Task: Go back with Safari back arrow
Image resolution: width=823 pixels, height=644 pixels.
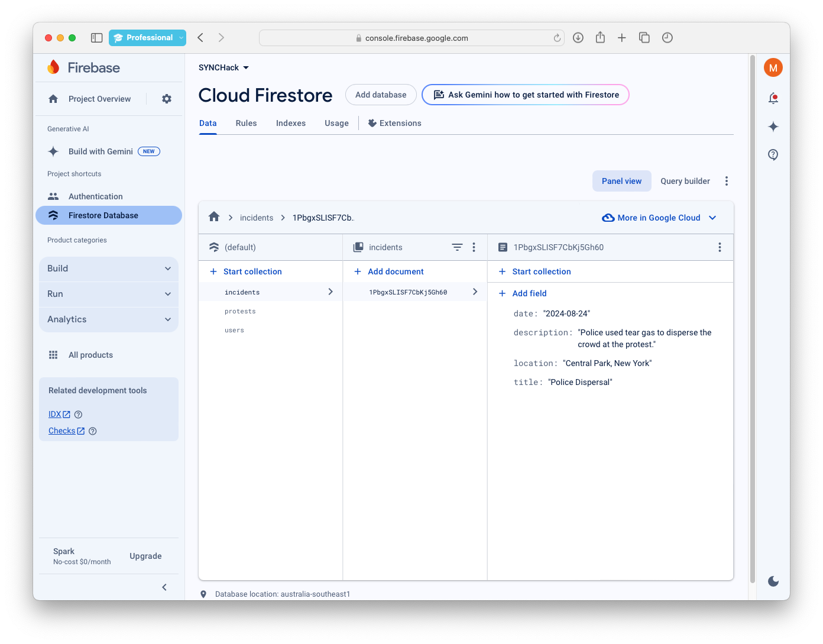Action: pos(200,38)
